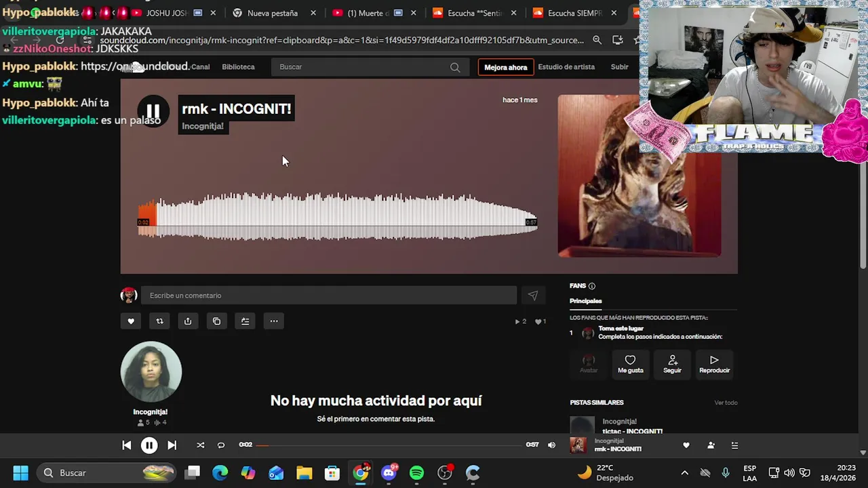Open 'Estudio de artista' menu item
868x488 pixels.
coord(566,67)
